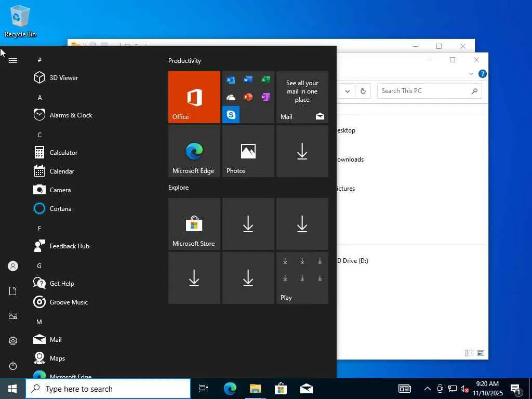The width and height of the screenshot is (532, 399).
Task: Open the Action Center notifications
Action: pos(516,390)
